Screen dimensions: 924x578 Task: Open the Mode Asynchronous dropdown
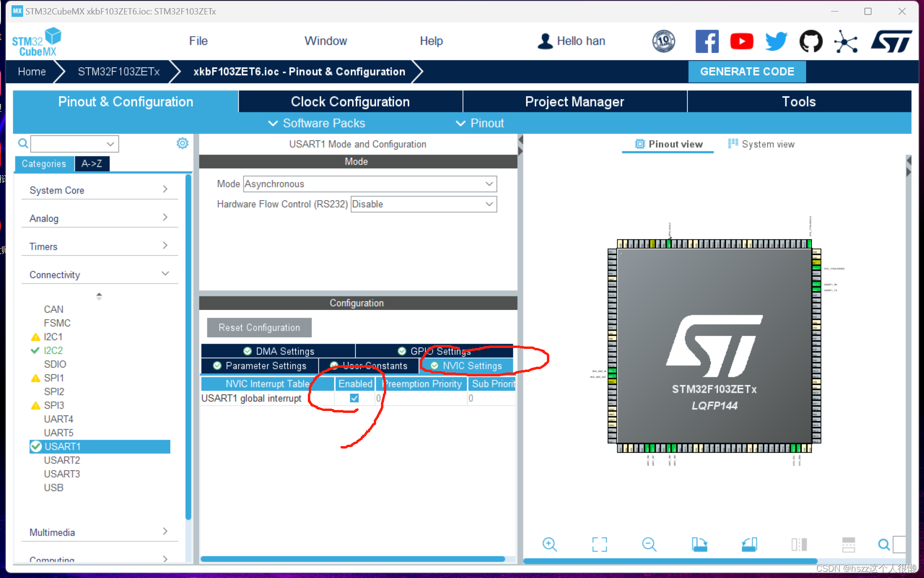369,184
